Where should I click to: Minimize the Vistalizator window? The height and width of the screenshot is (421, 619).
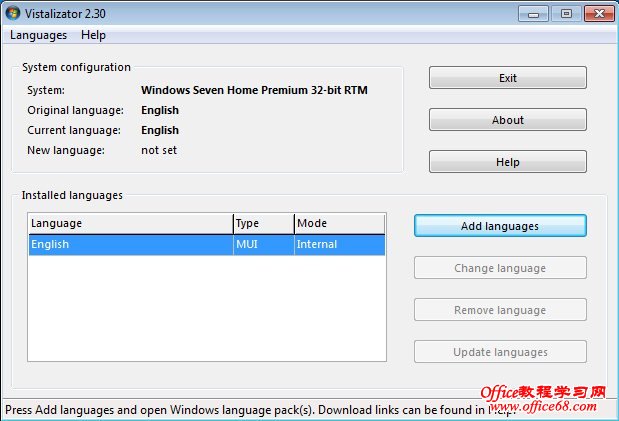(x=533, y=14)
